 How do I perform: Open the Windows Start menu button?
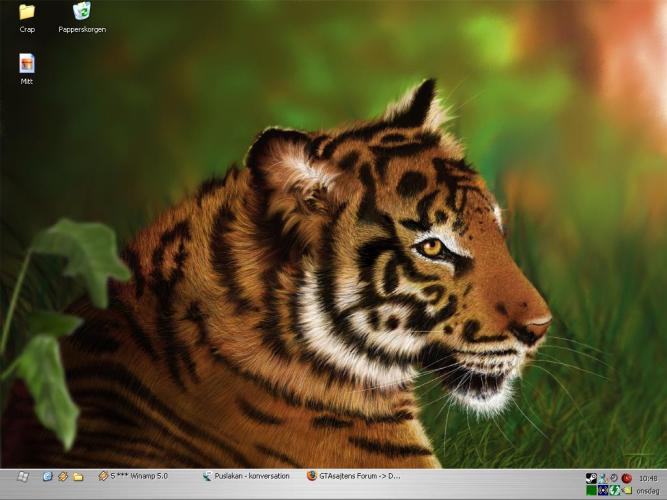point(22,476)
